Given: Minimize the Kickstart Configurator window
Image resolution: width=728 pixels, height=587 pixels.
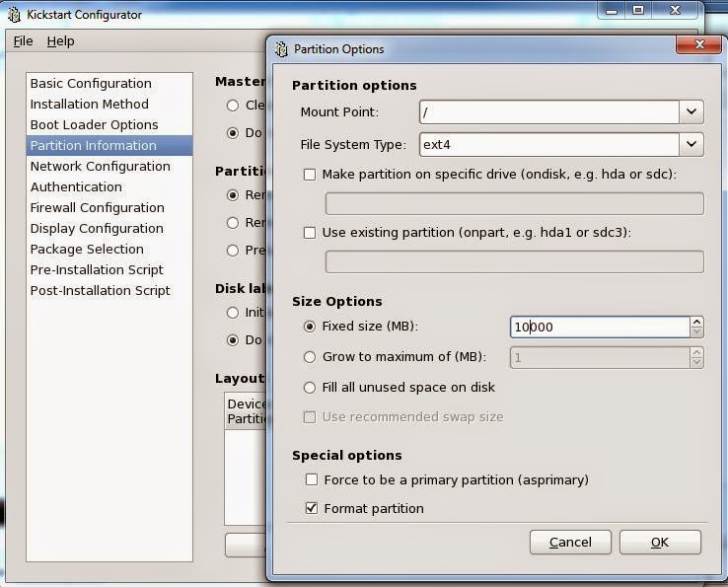Looking at the screenshot, I should pos(612,10).
